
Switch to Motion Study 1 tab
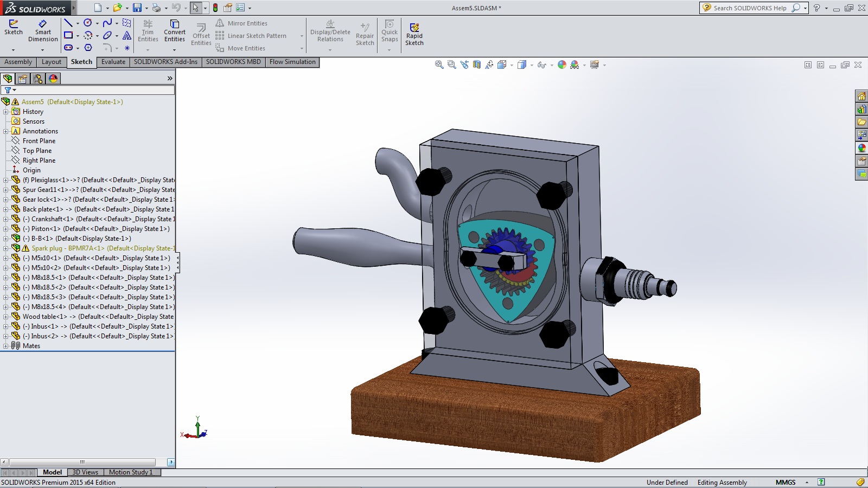coord(131,472)
